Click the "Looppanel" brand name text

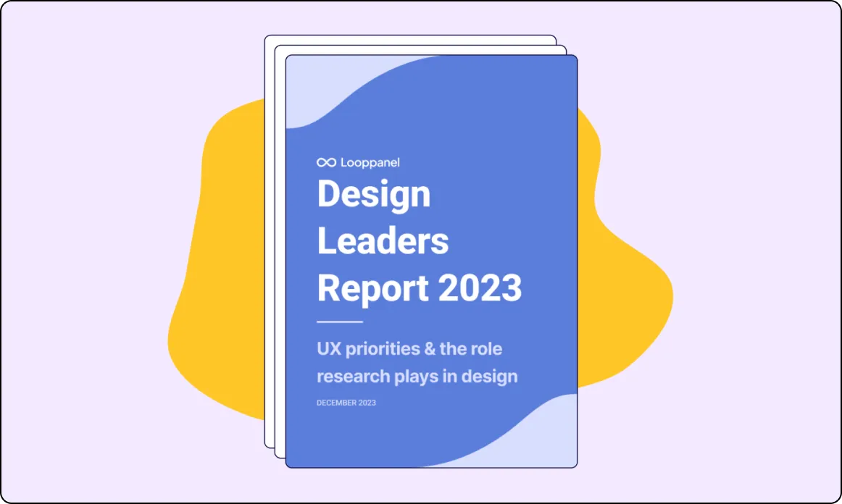(x=370, y=163)
